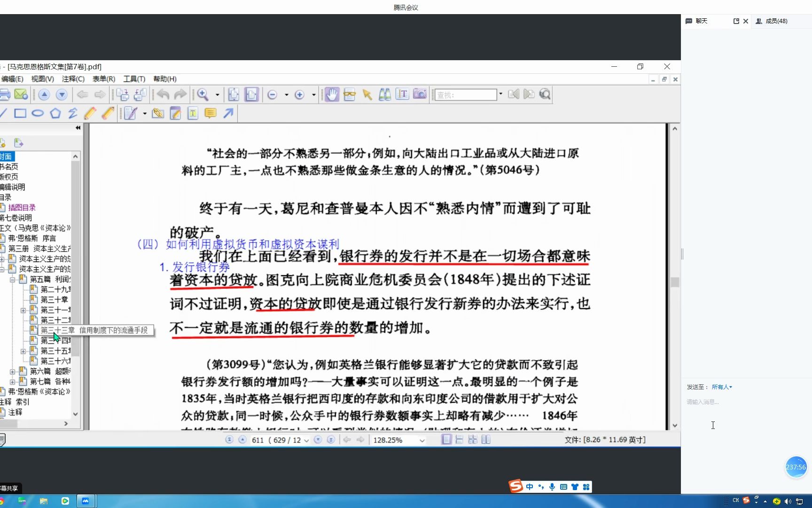Select single page layout in status bar
Image resolution: width=812 pixels, height=508 pixels.
point(446,439)
